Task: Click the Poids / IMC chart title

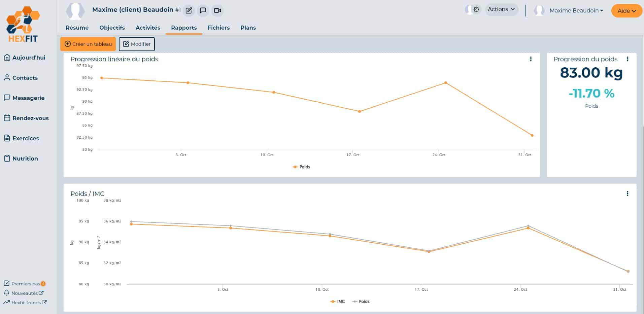Action: click(x=87, y=194)
